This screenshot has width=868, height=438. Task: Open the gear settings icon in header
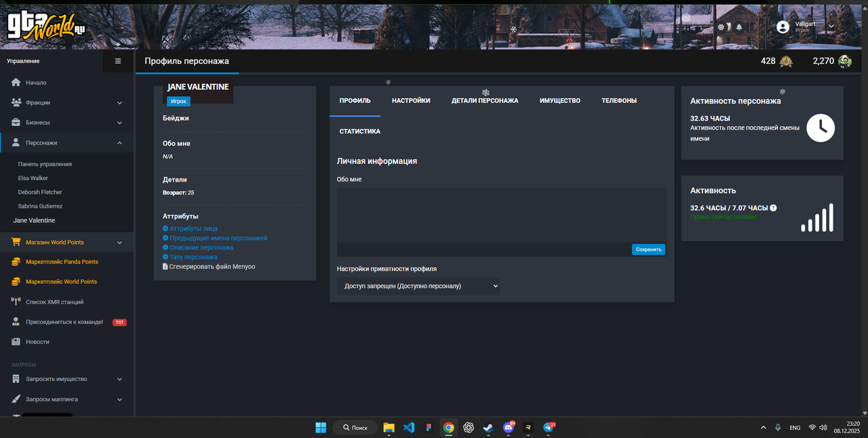point(721,27)
